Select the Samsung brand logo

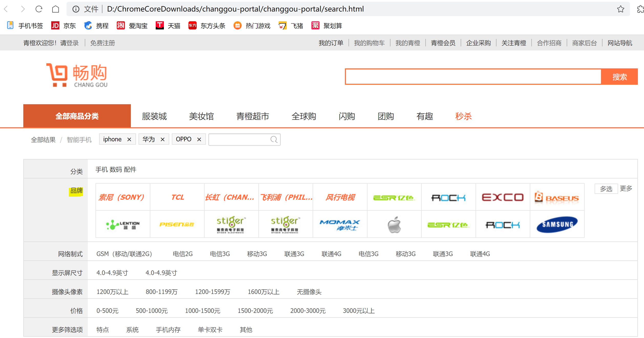(x=557, y=224)
